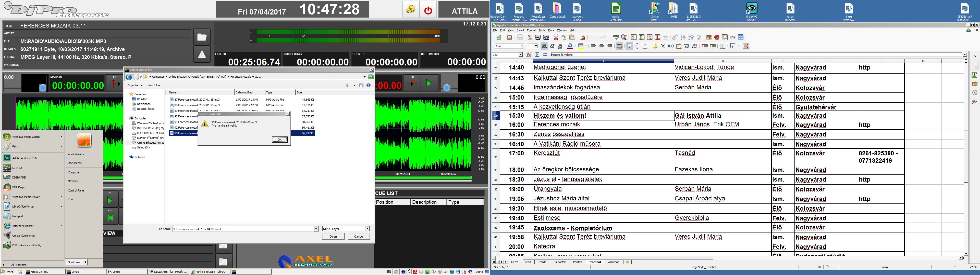Viewport: 980px width, 275px height.
Task: Open the font size dropdown
Action: click(536, 46)
